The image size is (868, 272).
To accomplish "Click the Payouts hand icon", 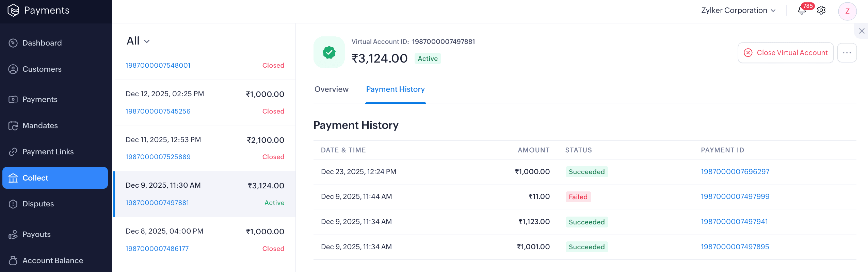I will pos(13,234).
